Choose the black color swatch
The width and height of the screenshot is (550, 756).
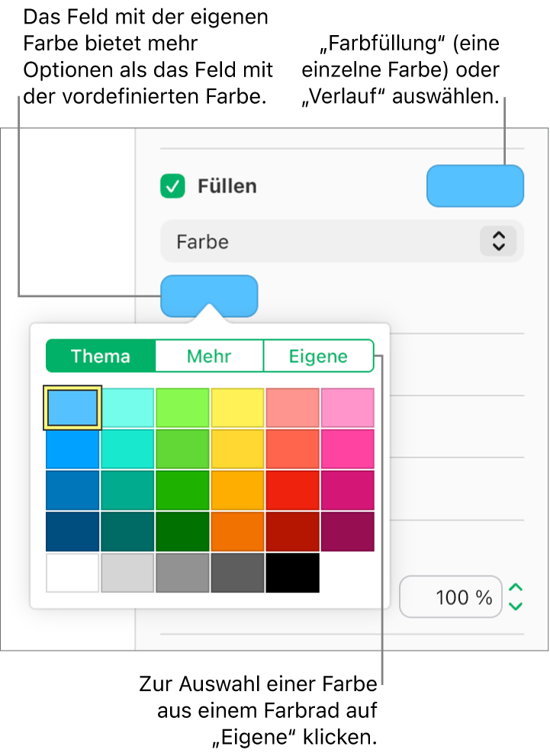292,573
